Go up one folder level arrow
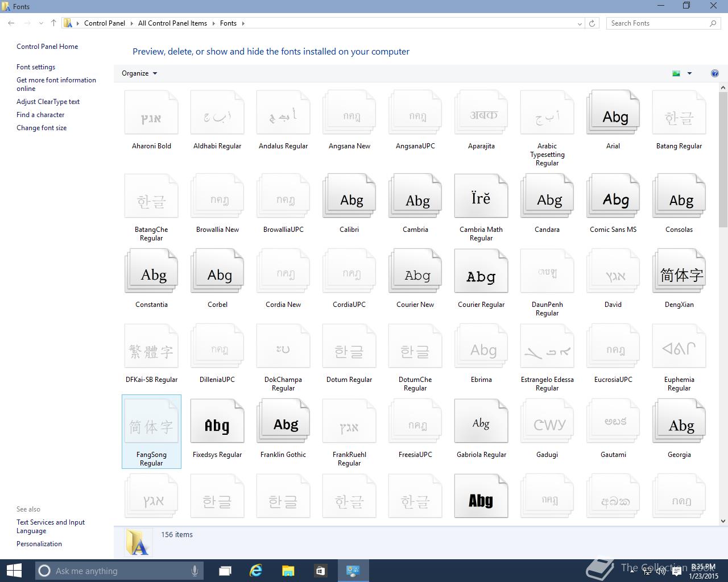 tap(53, 23)
